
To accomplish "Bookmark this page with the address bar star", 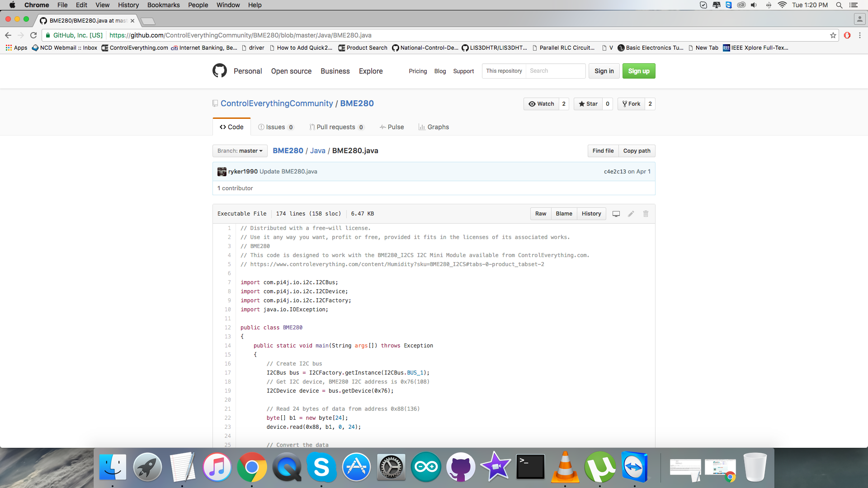I will coord(833,35).
